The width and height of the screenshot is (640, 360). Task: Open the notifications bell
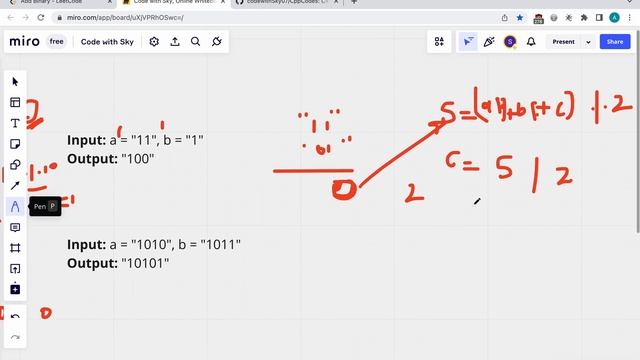pos(531,42)
